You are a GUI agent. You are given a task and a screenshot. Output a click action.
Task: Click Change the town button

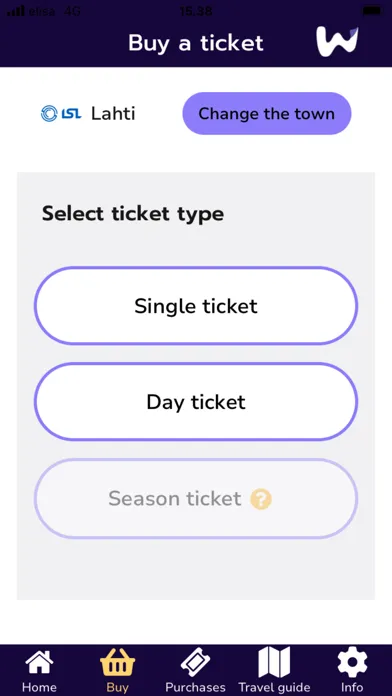tap(267, 113)
